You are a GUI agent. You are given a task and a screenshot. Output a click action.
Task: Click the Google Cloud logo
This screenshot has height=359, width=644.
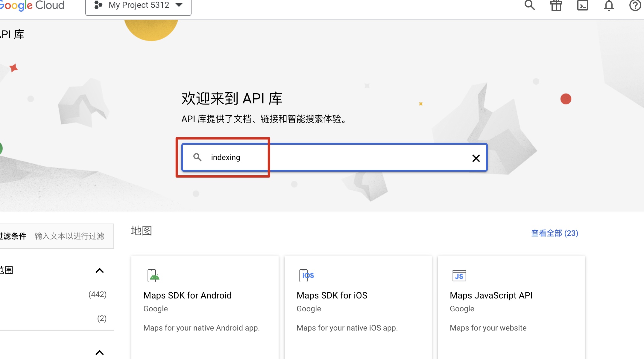click(x=31, y=5)
